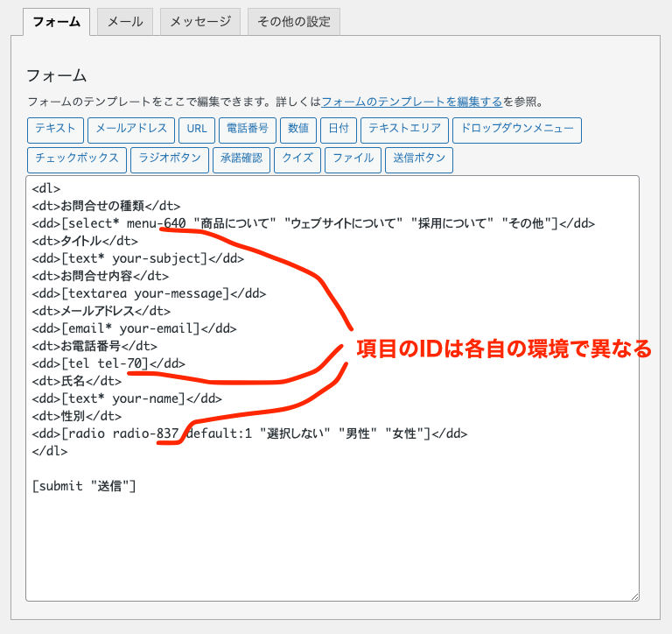Viewport: 672px width, 634px height.
Task: Click the textarea resize handle corner
Action: point(634,596)
